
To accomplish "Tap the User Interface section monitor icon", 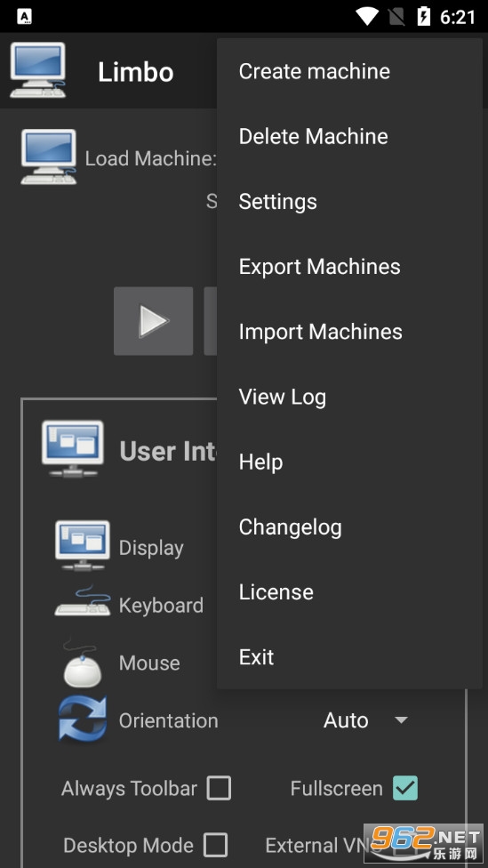I will [x=73, y=449].
